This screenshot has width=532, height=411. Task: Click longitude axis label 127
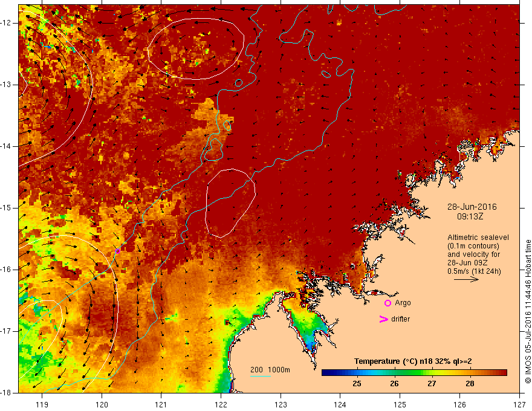pyautogui.click(x=519, y=404)
